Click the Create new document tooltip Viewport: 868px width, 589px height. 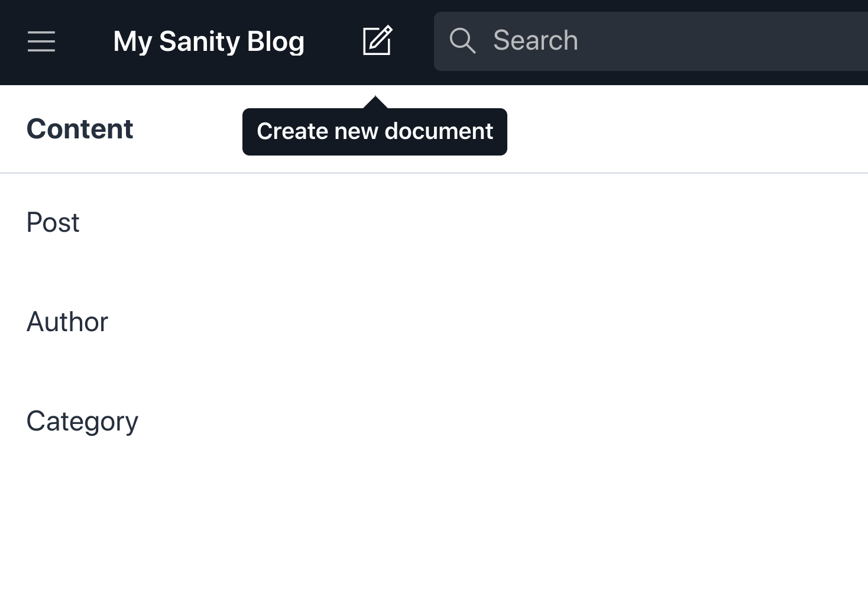[x=374, y=131]
